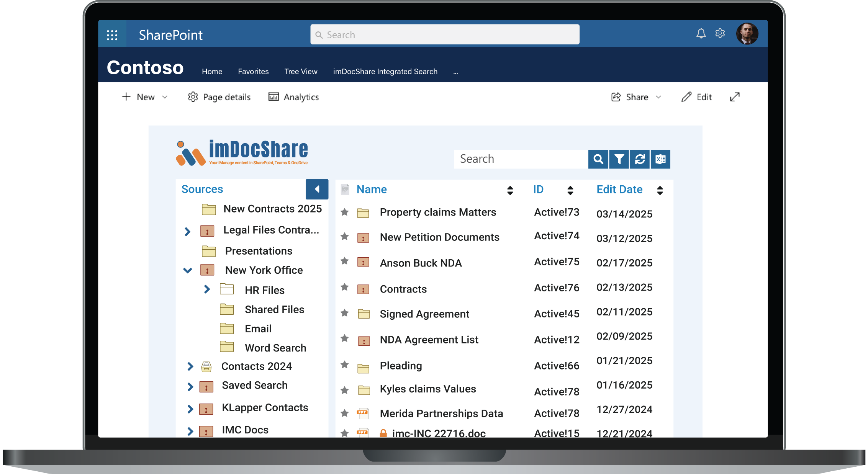Click Merida Partnerships PPT file icon
Image resolution: width=868 pixels, height=474 pixels.
363,413
